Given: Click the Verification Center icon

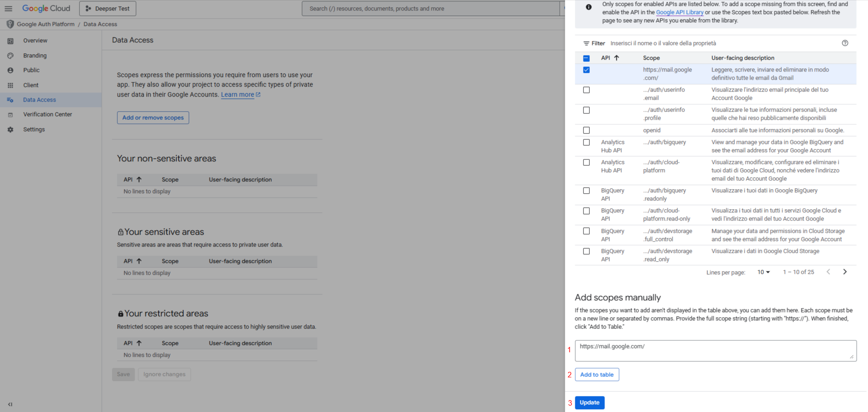Looking at the screenshot, I should click(10, 115).
